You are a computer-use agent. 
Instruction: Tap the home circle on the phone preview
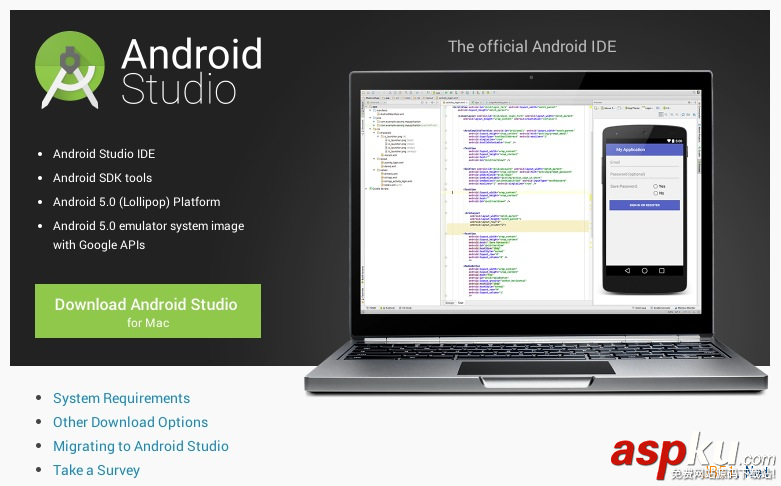(x=645, y=270)
